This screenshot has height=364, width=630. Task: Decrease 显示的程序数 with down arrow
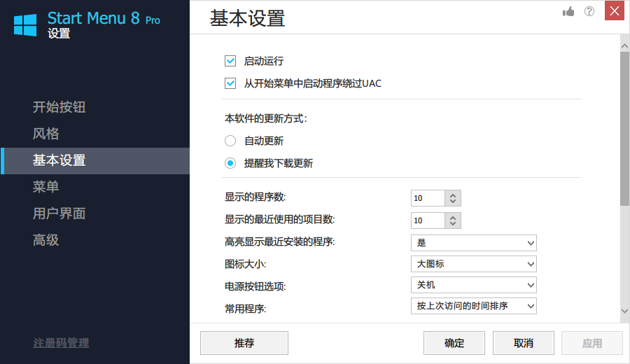(453, 202)
